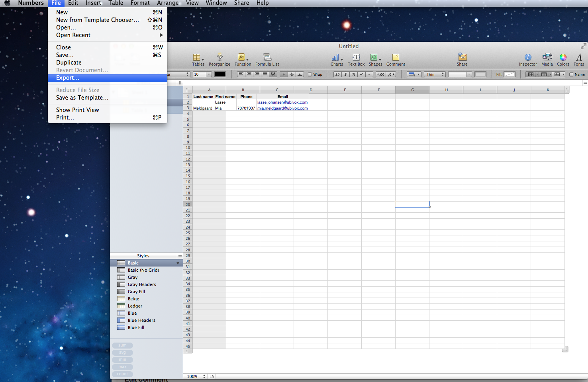Align cell text to top
Screen dimensions: 588x382
pos(284,74)
